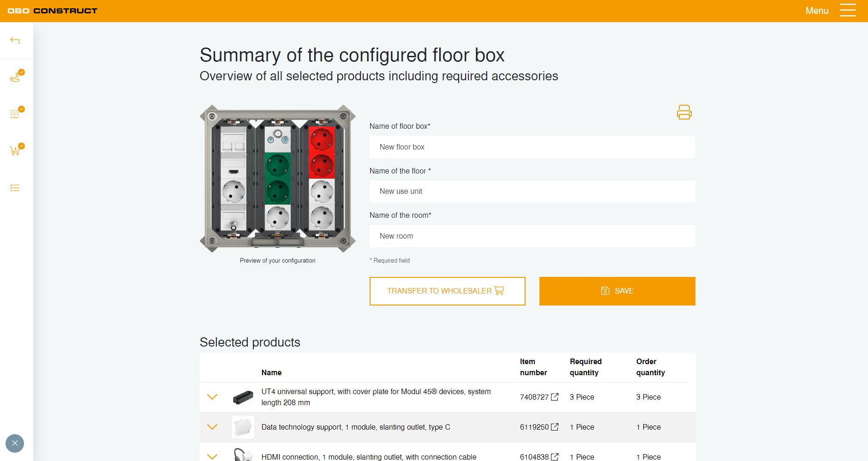Expand the HDMI connection row
This screenshot has height=461, width=868.
point(212,456)
